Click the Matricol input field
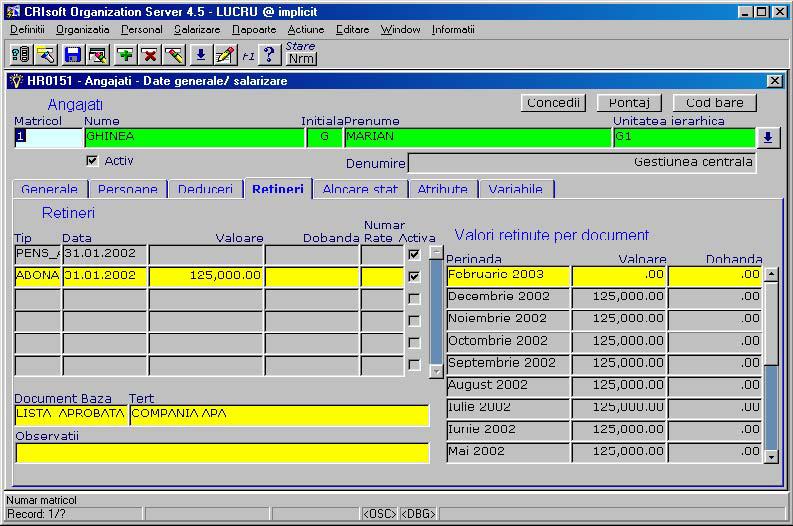The image size is (793, 526). click(x=48, y=137)
